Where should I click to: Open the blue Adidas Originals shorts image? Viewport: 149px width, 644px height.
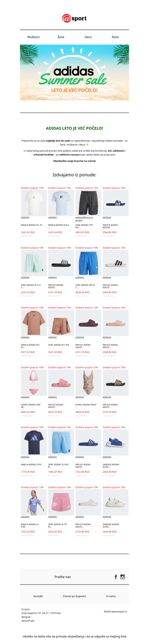coord(88,263)
